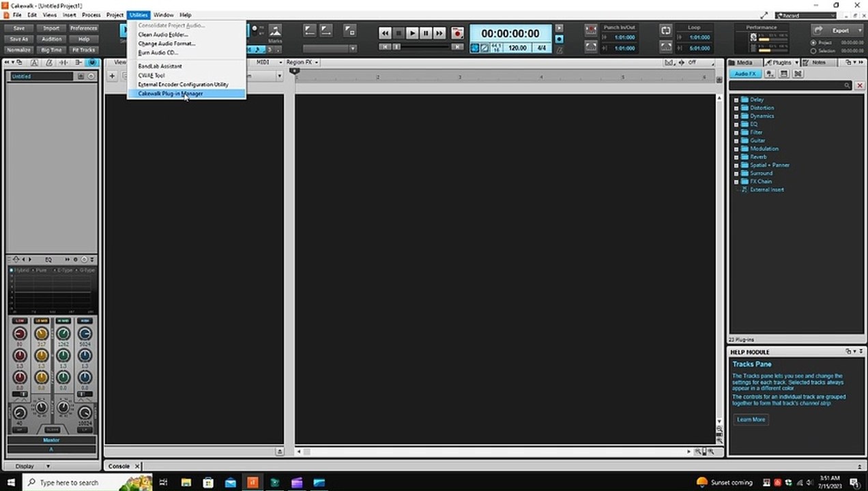Click the Import button
Viewport: 868px width, 491px height.
click(x=51, y=28)
